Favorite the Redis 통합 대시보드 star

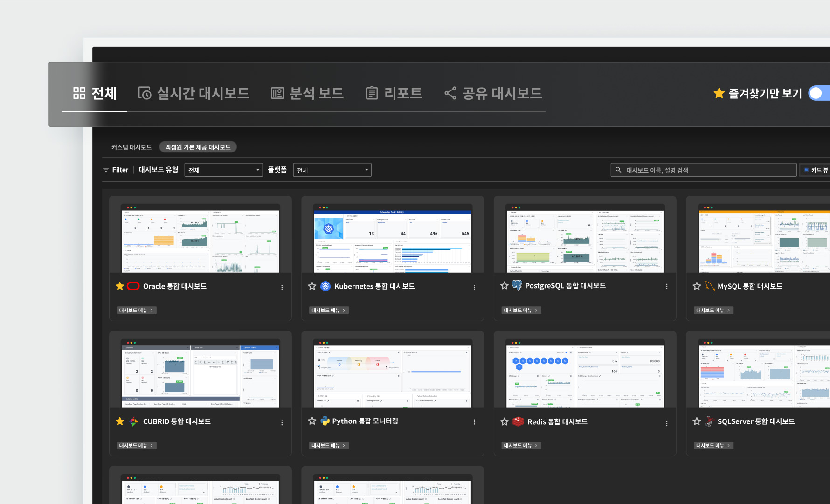pyautogui.click(x=504, y=422)
